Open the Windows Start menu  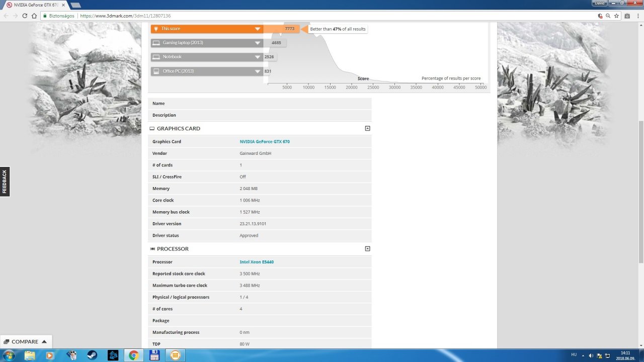9,355
